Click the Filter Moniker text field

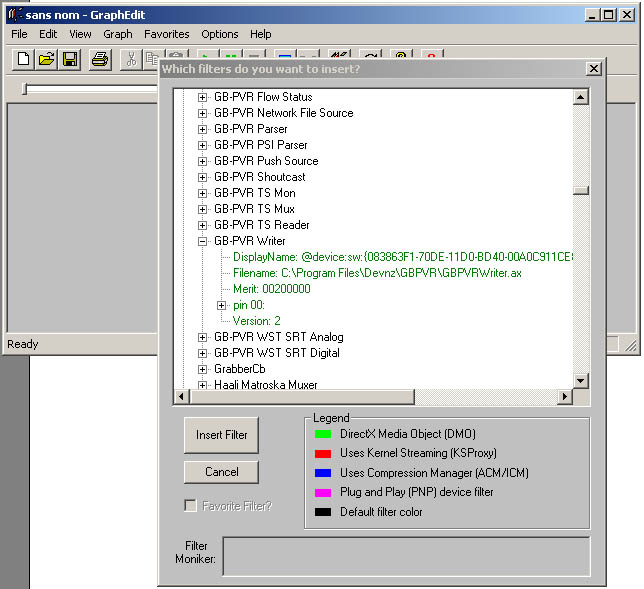[x=405, y=556]
